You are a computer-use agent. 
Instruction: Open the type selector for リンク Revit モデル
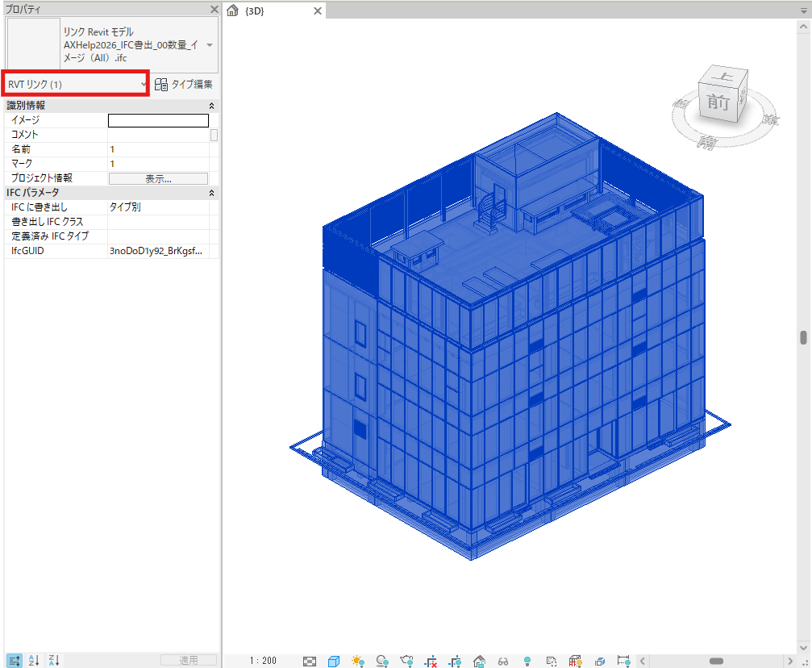pos(210,45)
